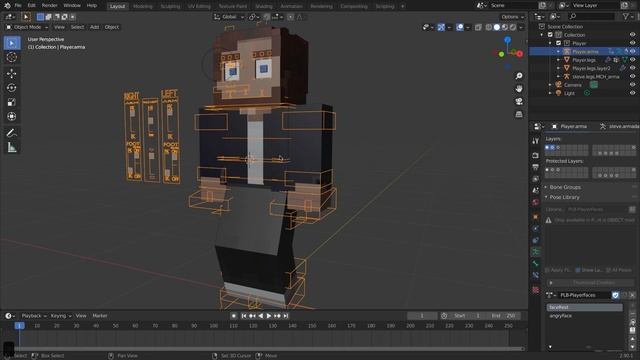Select the Rotate tool
The image size is (640, 360).
12,88
